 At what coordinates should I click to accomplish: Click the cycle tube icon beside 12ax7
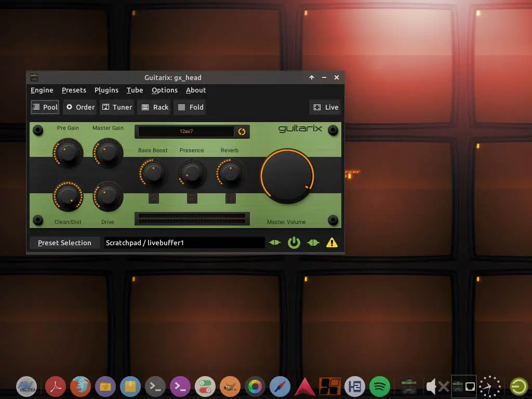[x=242, y=131]
